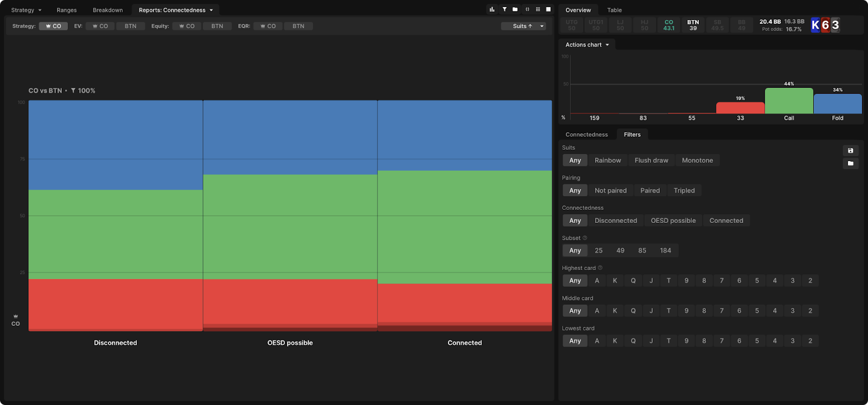This screenshot has height=405, width=868.
Task: Select the Rainbow suits filter
Action: (608, 160)
